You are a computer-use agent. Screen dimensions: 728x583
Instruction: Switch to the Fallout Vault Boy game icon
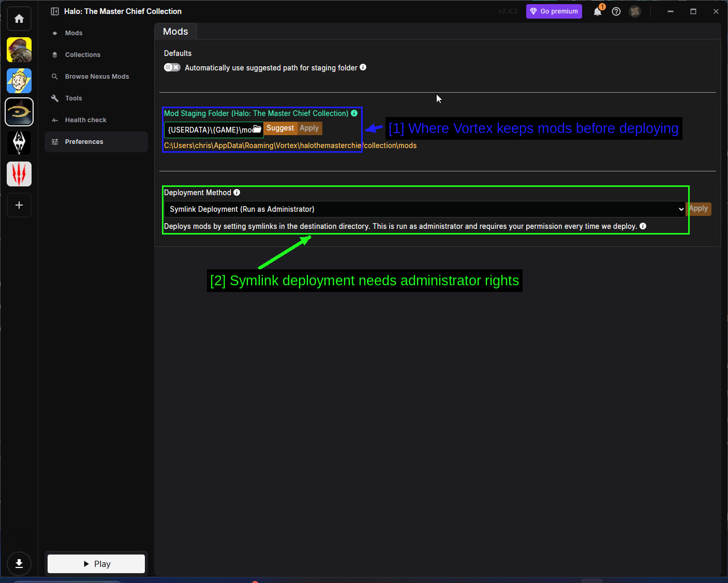[x=19, y=81]
